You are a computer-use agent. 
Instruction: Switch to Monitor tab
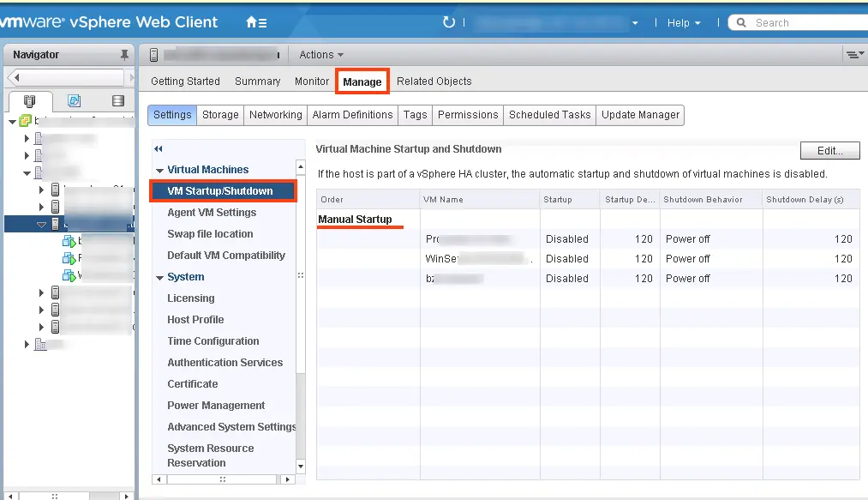(312, 81)
